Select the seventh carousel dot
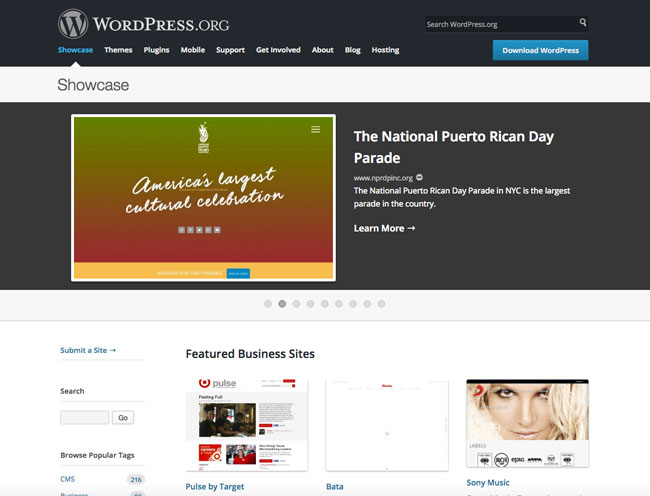Viewport: 650px width, 496px height. tap(353, 304)
